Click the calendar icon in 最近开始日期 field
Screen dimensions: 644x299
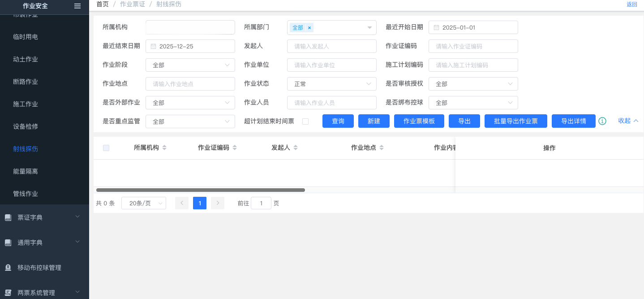[x=436, y=27]
